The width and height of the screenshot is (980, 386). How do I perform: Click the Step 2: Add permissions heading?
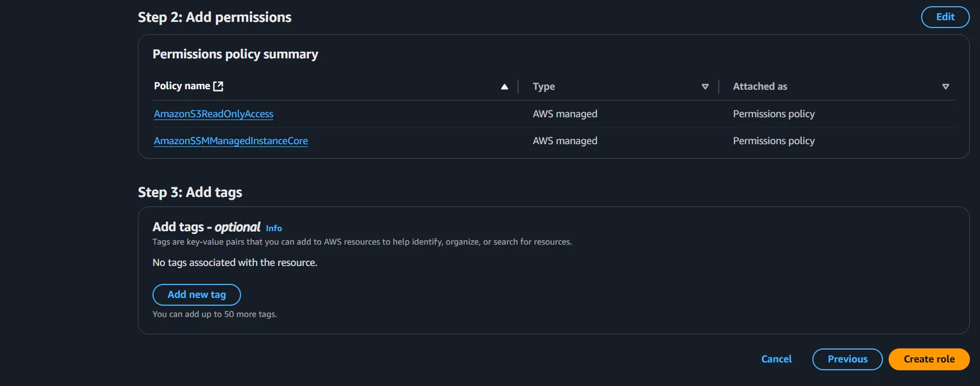pos(215,17)
